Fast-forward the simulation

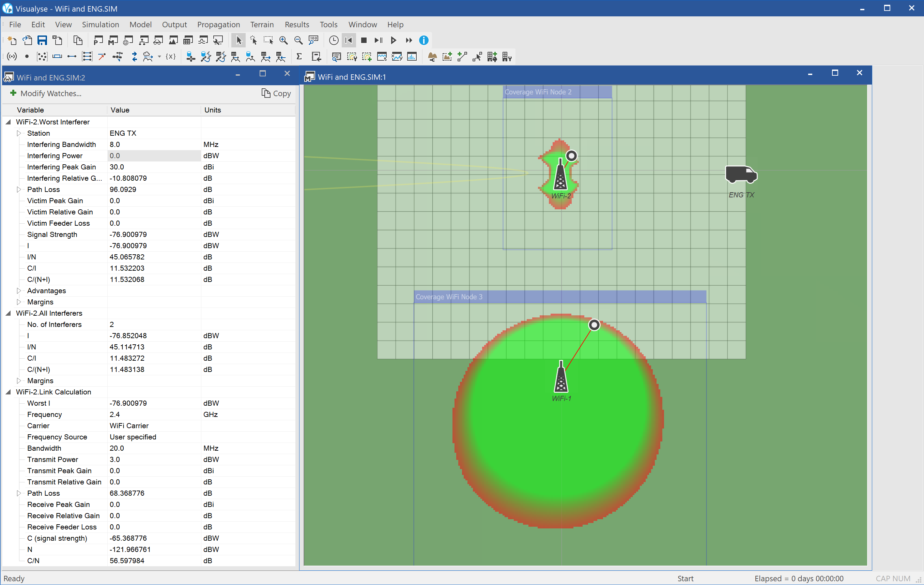tap(409, 40)
